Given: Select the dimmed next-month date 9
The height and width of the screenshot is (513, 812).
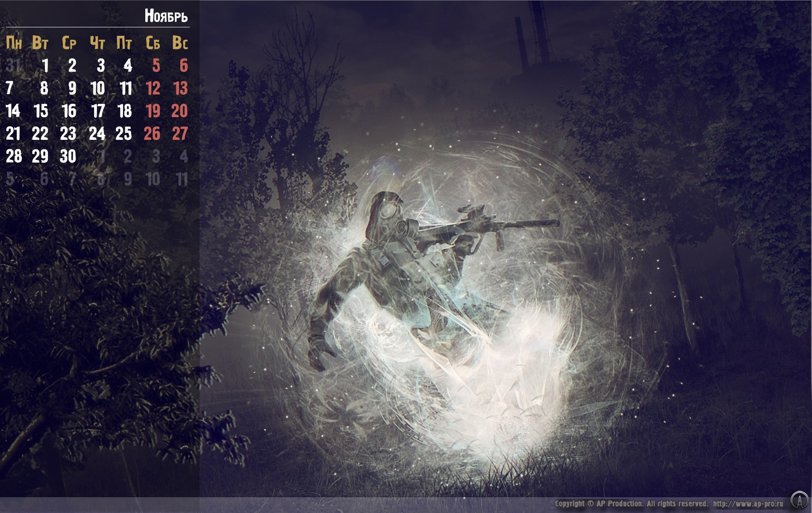Looking at the screenshot, I should pos(128,179).
